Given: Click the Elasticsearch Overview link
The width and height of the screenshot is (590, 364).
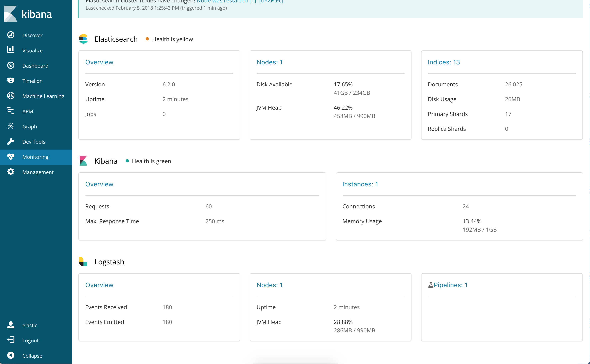Looking at the screenshot, I should tap(99, 62).
